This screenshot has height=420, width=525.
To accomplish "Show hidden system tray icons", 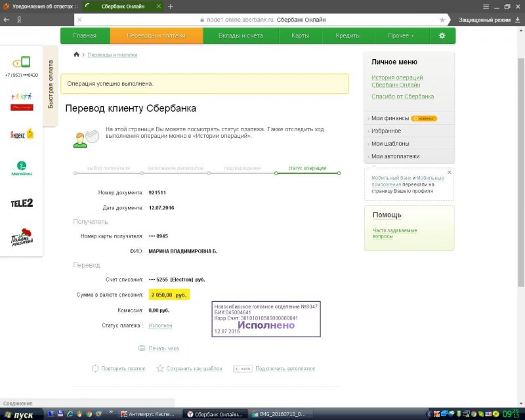I will [429, 414].
